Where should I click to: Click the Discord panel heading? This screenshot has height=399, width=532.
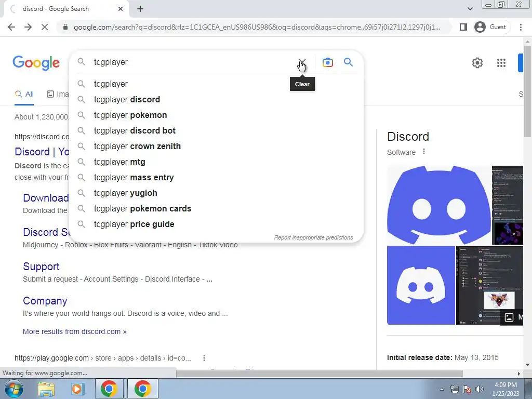(x=408, y=137)
